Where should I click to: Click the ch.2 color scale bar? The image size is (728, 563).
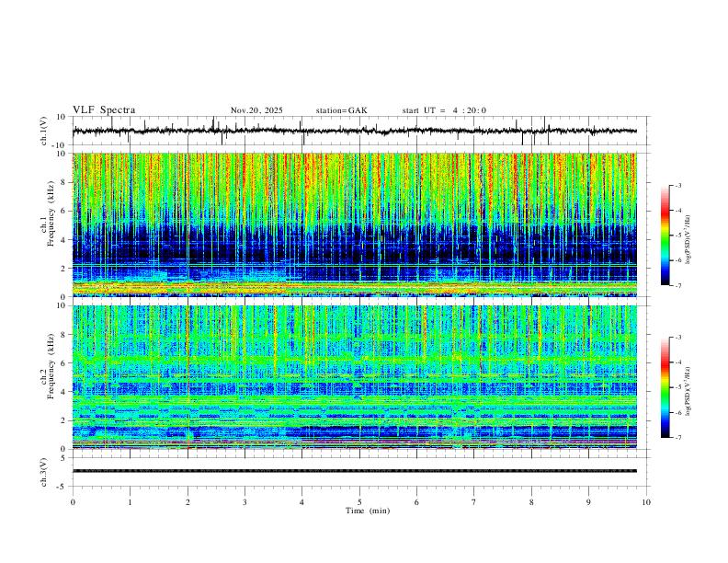tap(665, 387)
